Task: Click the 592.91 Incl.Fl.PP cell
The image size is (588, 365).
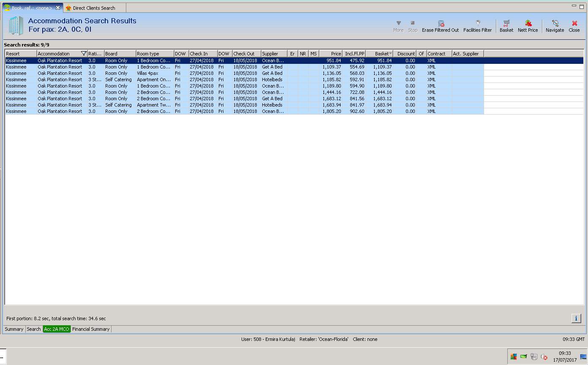Action: pyautogui.click(x=354, y=80)
